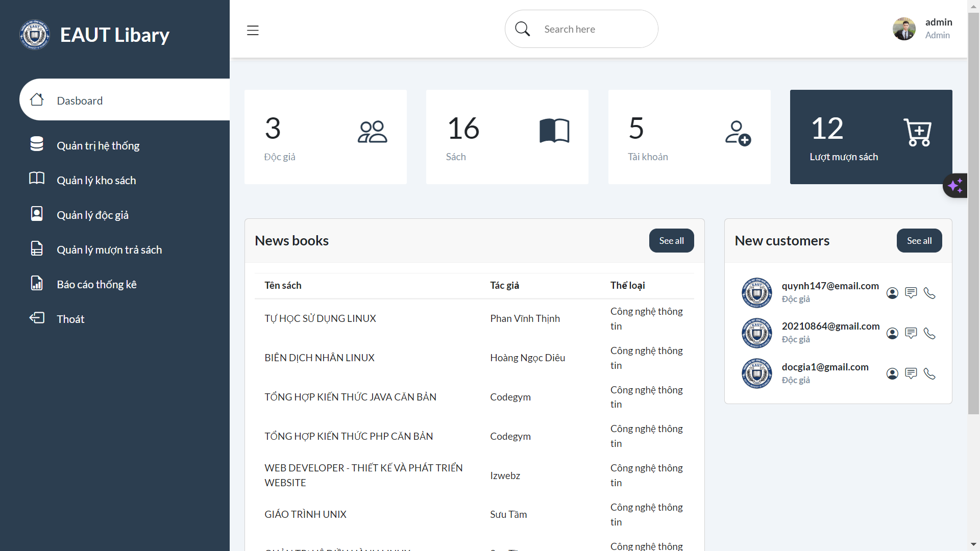Open the admin avatar photo
This screenshot has height=551, width=980.
point(904,29)
